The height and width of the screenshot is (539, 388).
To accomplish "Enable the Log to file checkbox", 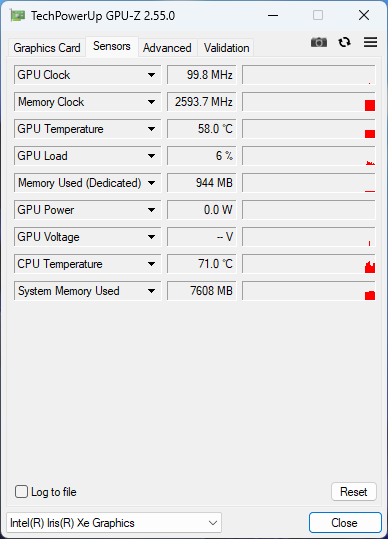I will click(21, 492).
